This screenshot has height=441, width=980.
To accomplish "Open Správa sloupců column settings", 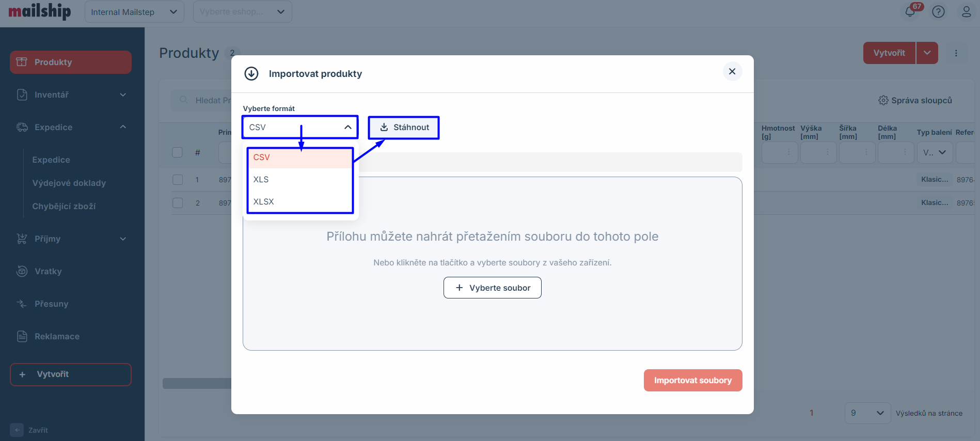I will (x=915, y=100).
